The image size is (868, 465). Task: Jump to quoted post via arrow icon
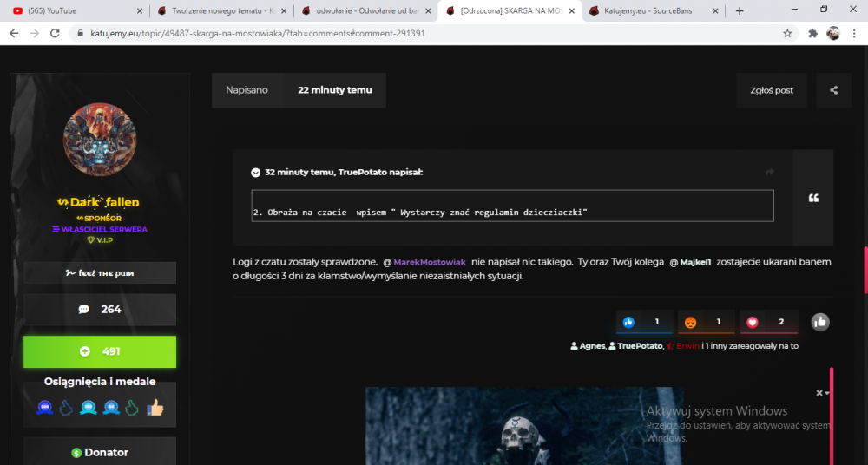tap(769, 172)
